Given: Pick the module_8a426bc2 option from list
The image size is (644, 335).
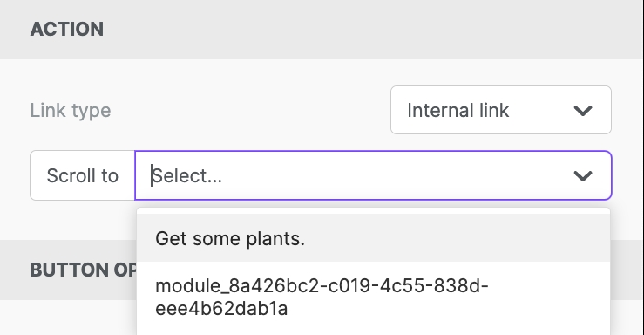Looking at the screenshot, I should click(x=373, y=297).
